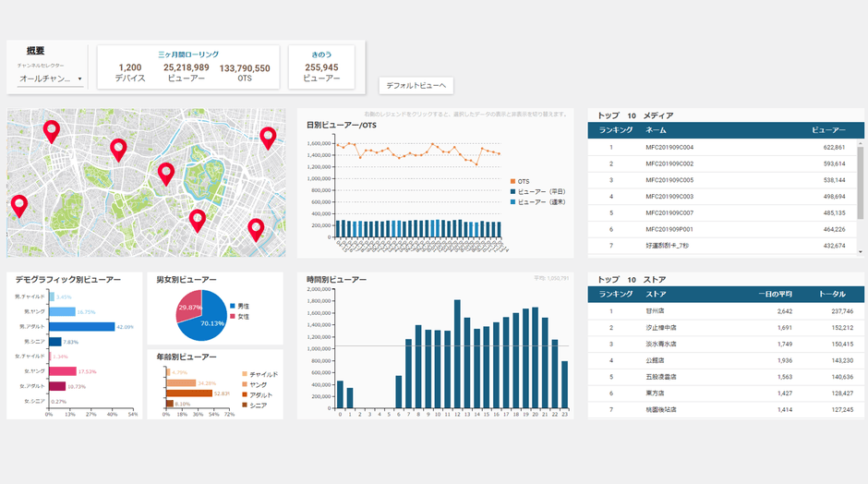Click the scroll-up arrow in the media table
The height and width of the screenshot is (484, 868).
[x=861, y=143]
